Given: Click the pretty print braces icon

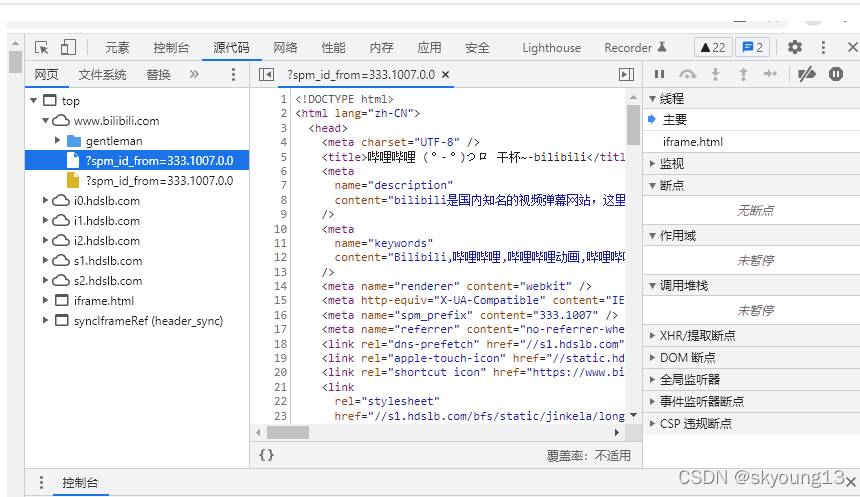Looking at the screenshot, I should click(267, 455).
